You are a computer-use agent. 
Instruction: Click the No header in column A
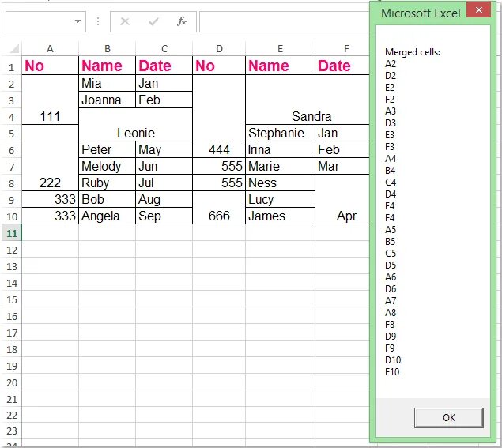click(50, 66)
